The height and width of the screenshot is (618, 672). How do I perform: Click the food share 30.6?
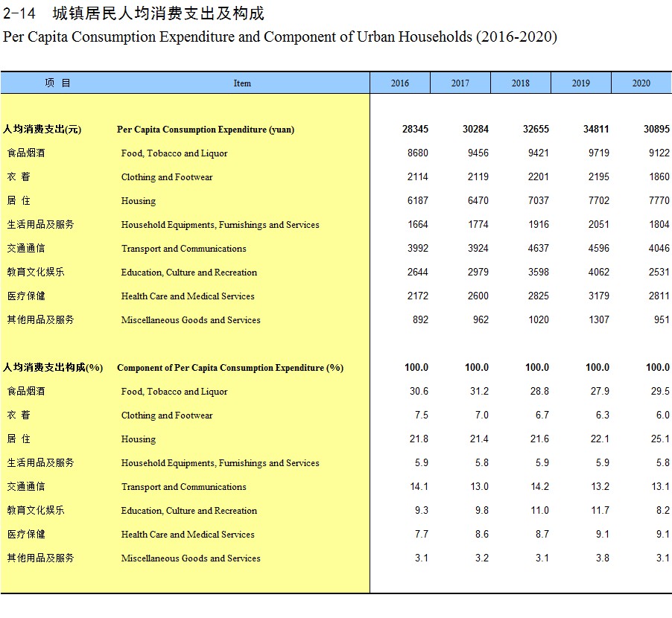419,392
